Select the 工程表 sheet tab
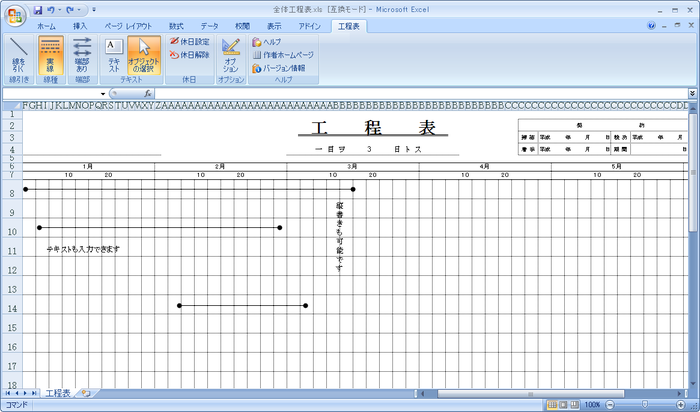The width and height of the screenshot is (700, 412). 58,393
